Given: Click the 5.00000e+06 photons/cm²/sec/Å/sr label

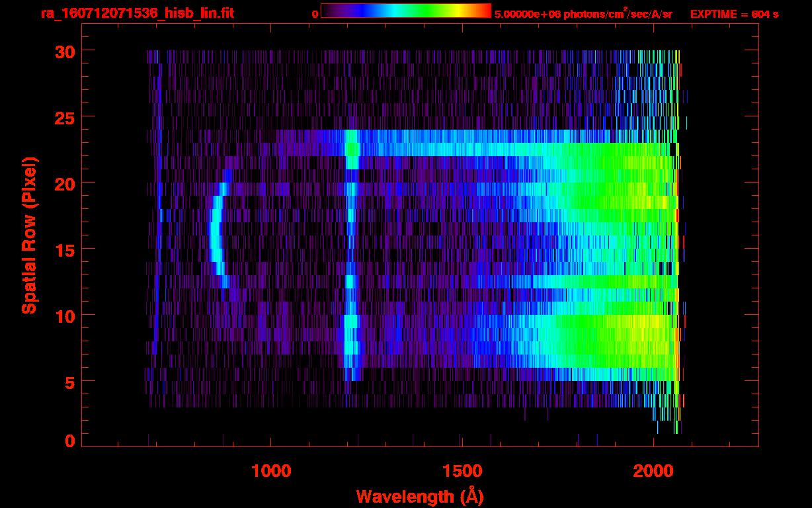Looking at the screenshot, I should coord(583,14).
